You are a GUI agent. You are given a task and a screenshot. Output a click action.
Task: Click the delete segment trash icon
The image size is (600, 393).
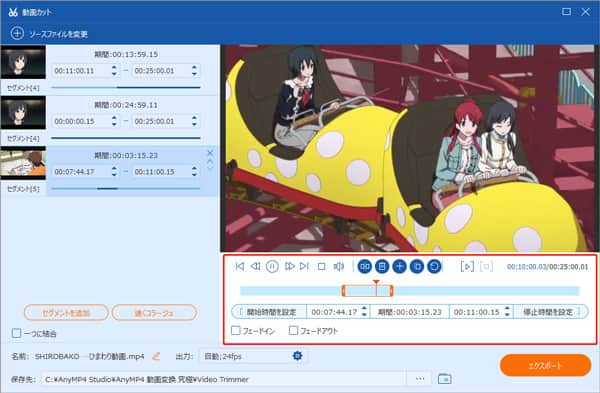382,266
